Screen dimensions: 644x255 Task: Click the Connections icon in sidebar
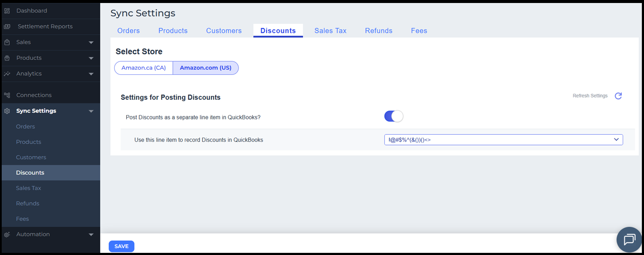pyautogui.click(x=7, y=95)
